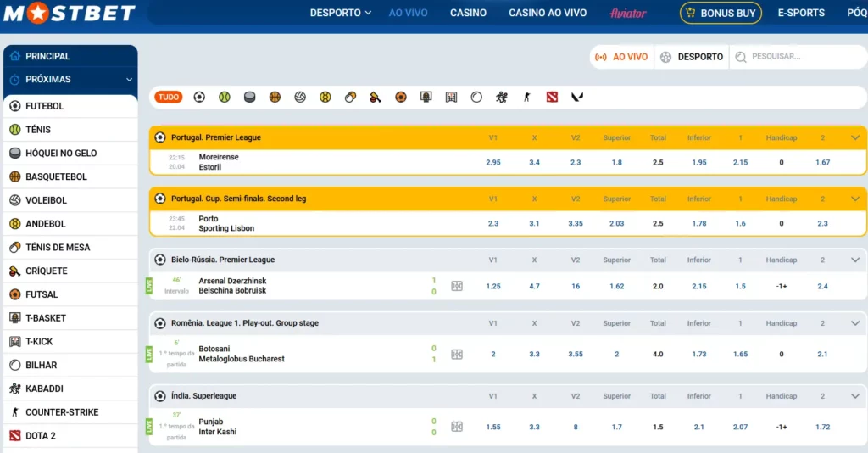Image resolution: width=868 pixels, height=453 pixels.
Task: Open BILHAR in the sidebar
Action: coord(70,366)
